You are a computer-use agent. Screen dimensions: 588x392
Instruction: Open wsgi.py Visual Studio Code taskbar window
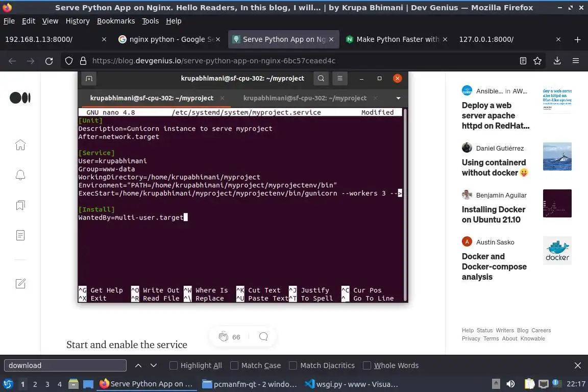(351, 384)
